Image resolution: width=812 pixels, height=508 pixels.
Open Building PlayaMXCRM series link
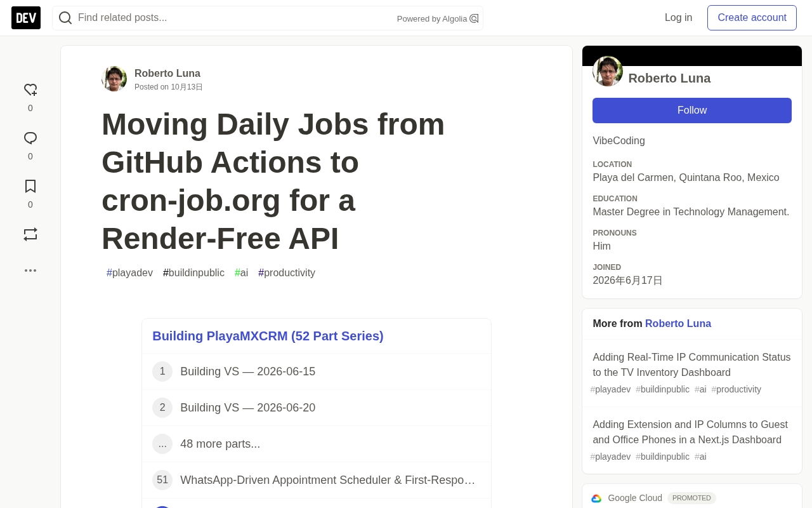pyautogui.click(x=268, y=336)
